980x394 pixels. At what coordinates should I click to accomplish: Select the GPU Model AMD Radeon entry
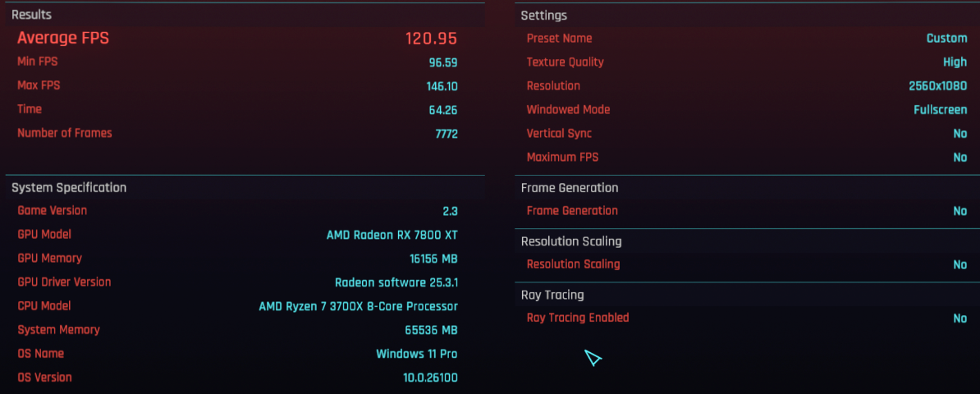click(x=392, y=235)
